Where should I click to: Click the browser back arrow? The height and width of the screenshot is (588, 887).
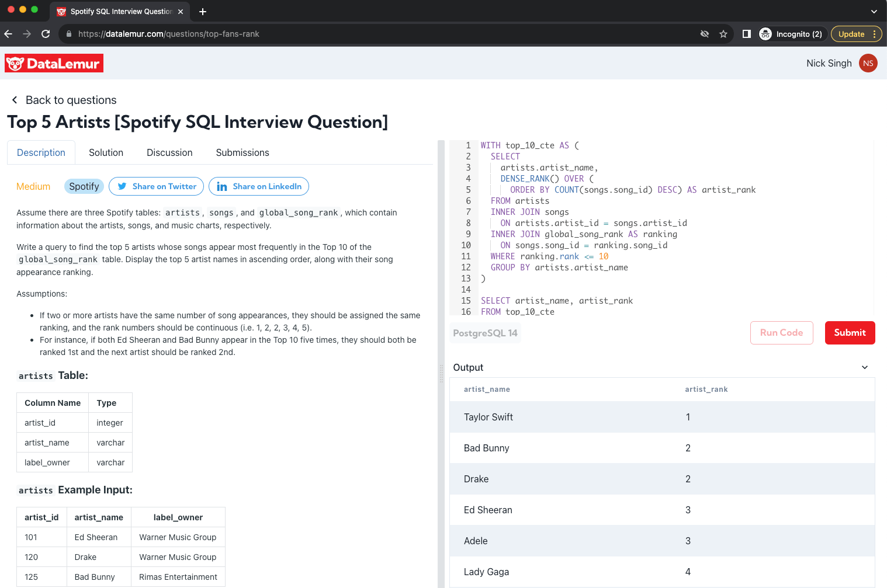pyautogui.click(x=8, y=34)
